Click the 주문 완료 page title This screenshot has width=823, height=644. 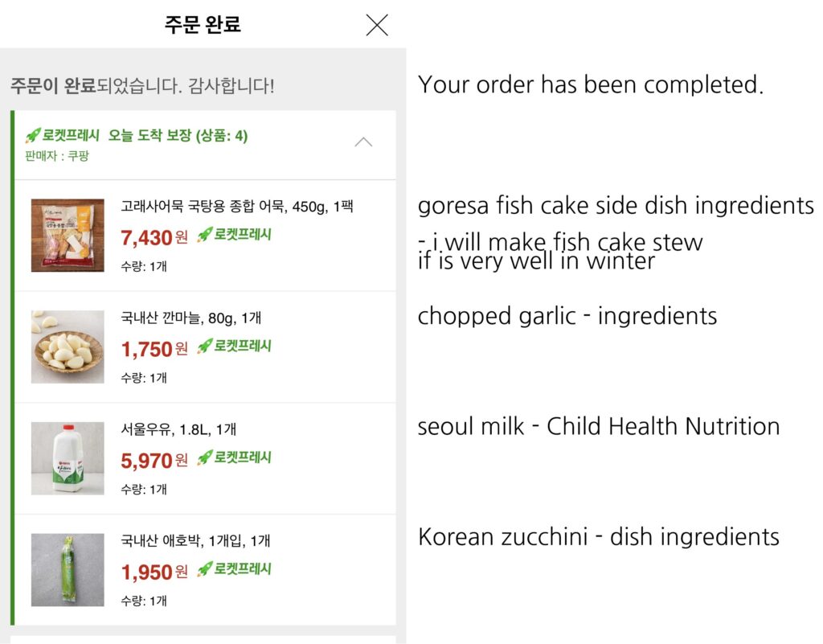tap(203, 25)
